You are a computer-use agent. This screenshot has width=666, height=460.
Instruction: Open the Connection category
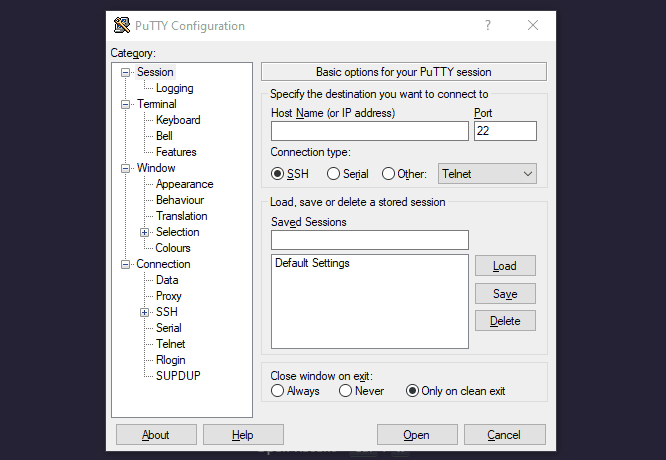[x=163, y=264]
